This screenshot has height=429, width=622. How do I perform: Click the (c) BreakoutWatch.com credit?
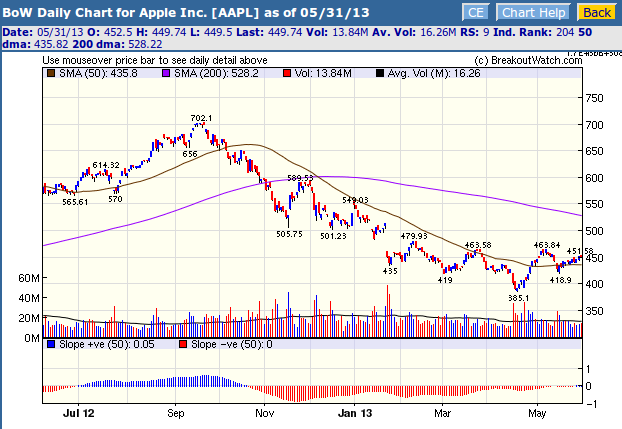point(528,60)
